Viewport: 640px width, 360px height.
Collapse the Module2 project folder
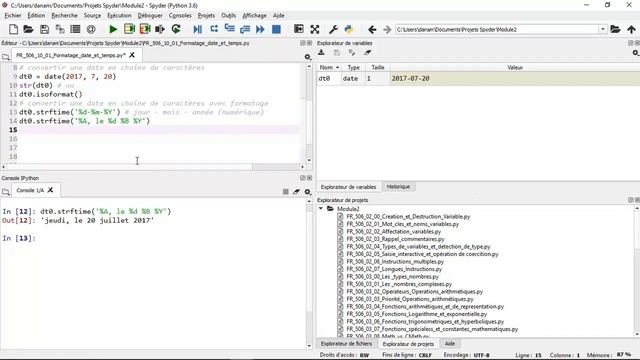coord(321,209)
